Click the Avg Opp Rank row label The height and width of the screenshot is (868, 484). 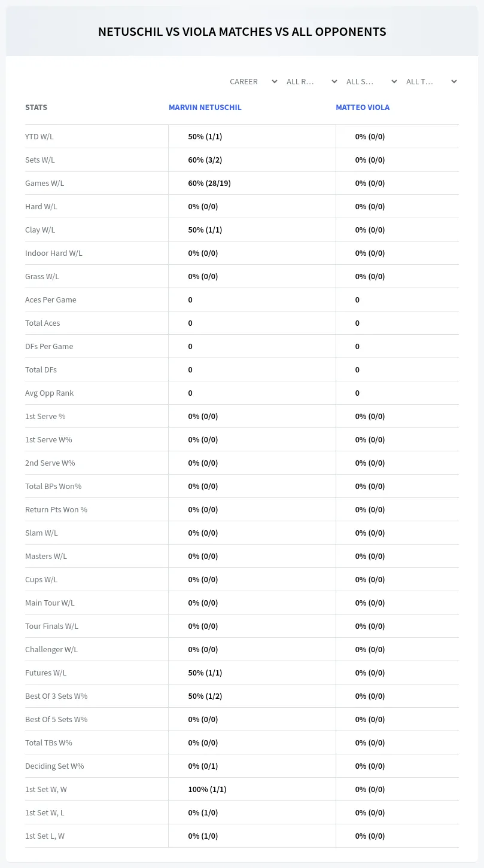[50, 393]
